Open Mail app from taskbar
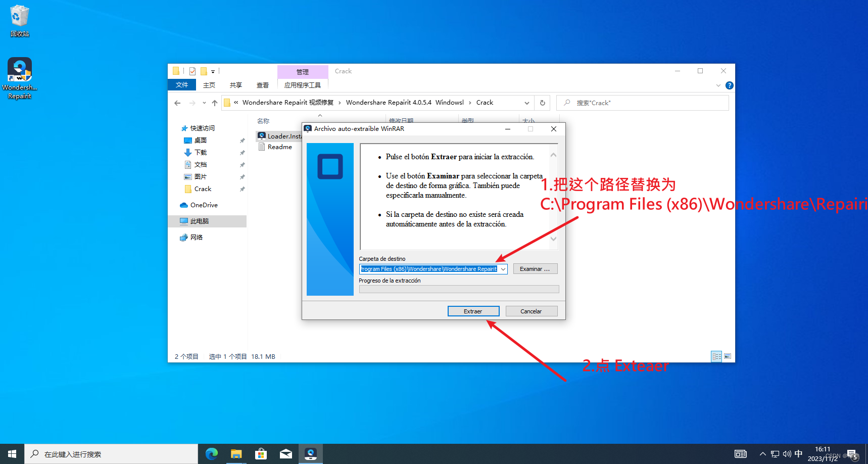Screen dimensions: 868x464 (285, 454)
